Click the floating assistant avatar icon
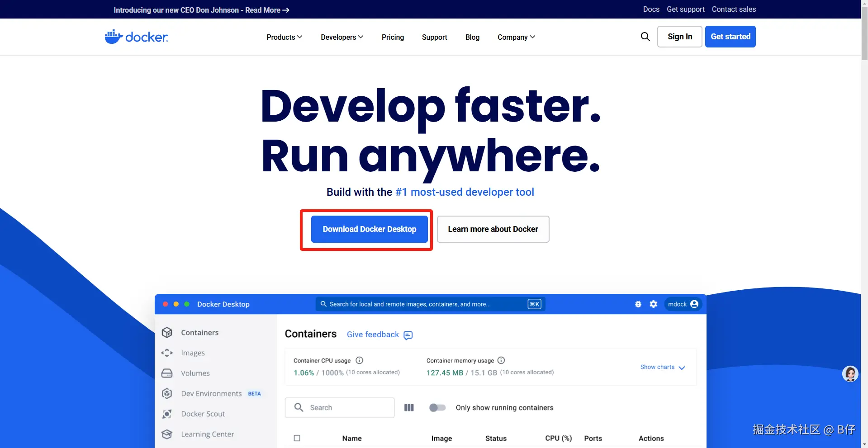The image size is (868, 448). pyautogui.click(x=850, y=374)
